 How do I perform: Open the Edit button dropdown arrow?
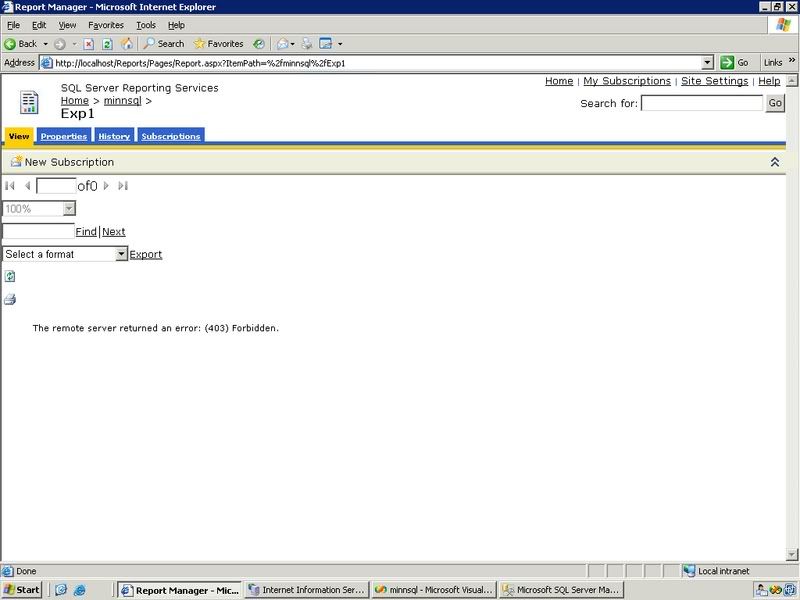340,44
